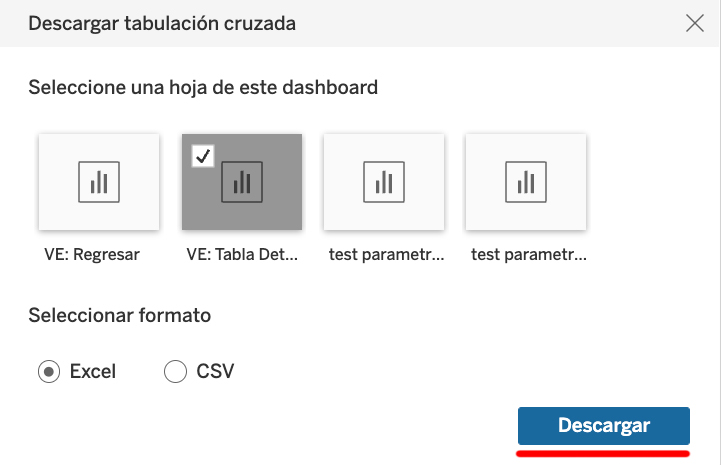This screenshot has height=465, width=721.
Task: Click the bar chart icon in the selected gray sheet
Action: (242, 182)
